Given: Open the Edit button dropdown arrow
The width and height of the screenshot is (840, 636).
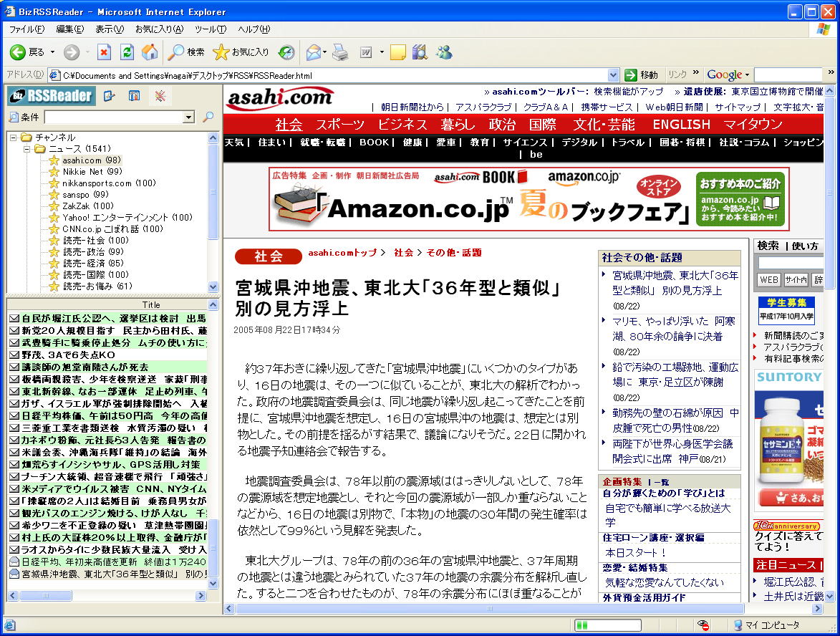Looking at the screenshot, I should [382, 52].
